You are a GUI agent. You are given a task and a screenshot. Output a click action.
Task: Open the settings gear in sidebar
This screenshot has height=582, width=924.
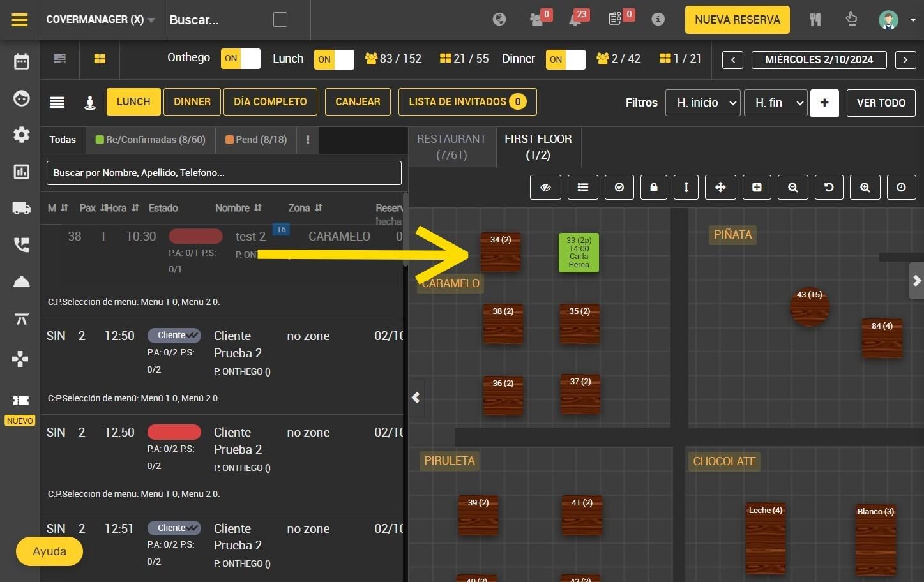[21, 135]
